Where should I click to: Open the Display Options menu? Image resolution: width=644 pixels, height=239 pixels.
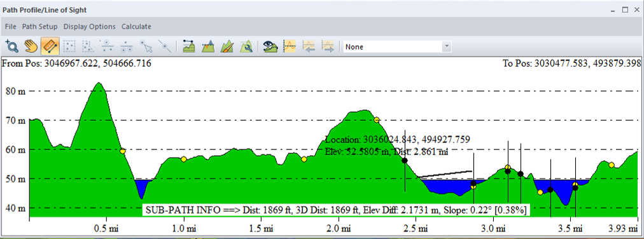[90, 27]
